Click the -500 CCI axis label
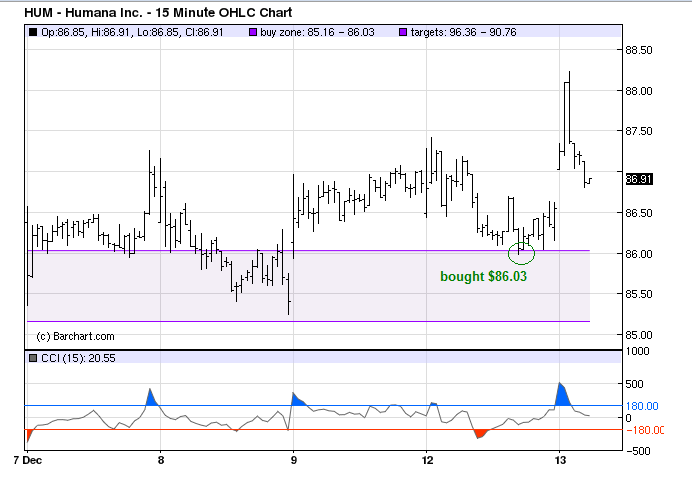Image resolution: width=692 pixels, height=484 pixels. click(x=638, y=451)
